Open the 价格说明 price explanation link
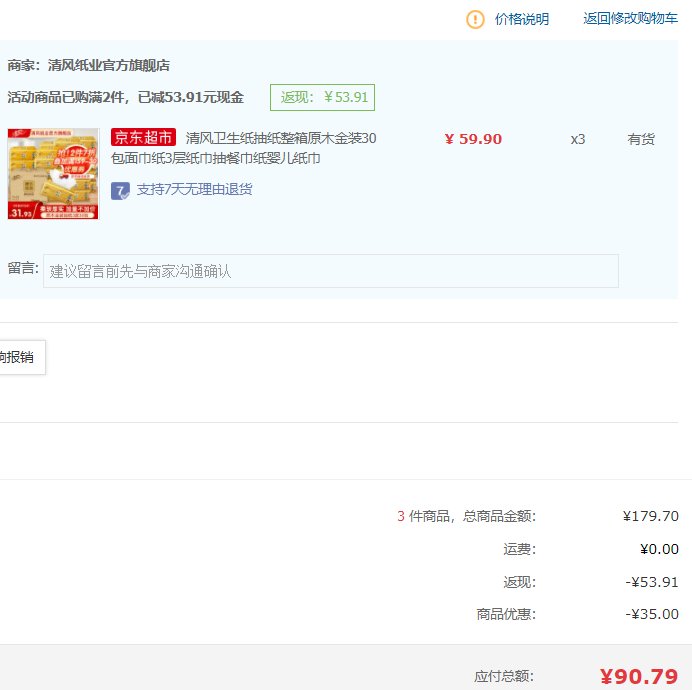This screenshot has height=690, width=692. pyautogui.click(x=522, y=19)
